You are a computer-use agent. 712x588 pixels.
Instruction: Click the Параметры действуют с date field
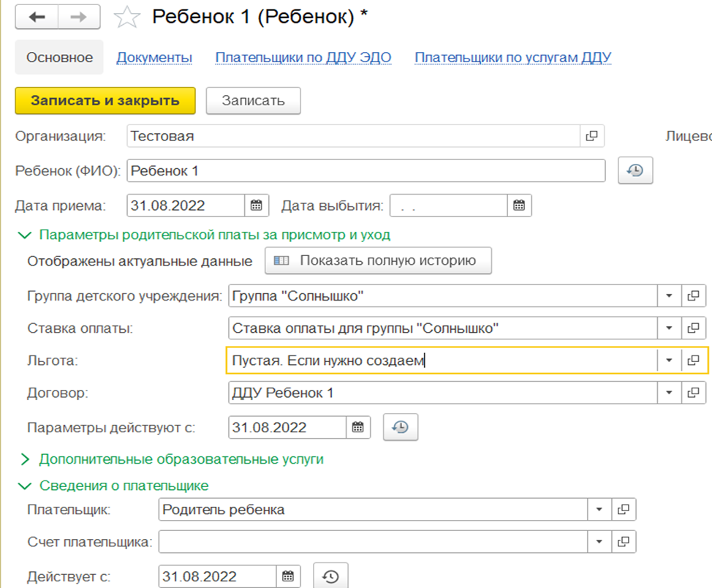287,427
